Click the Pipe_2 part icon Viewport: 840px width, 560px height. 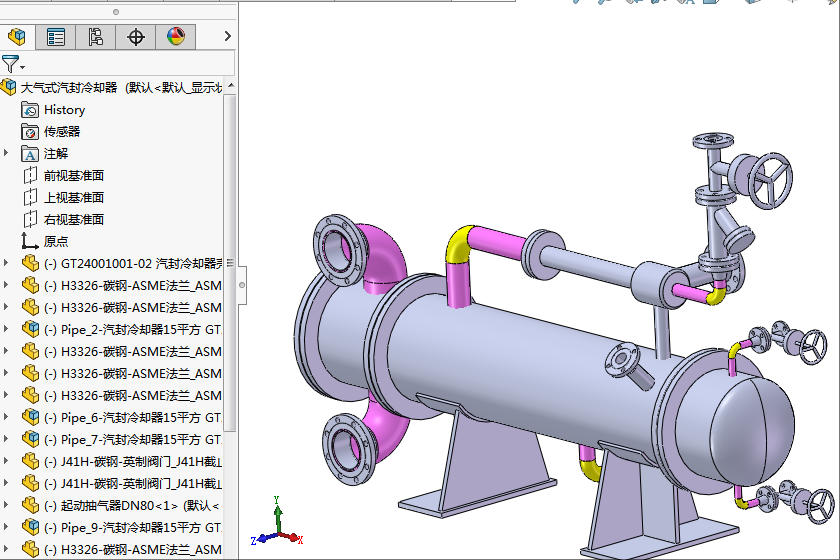point(31,330)
